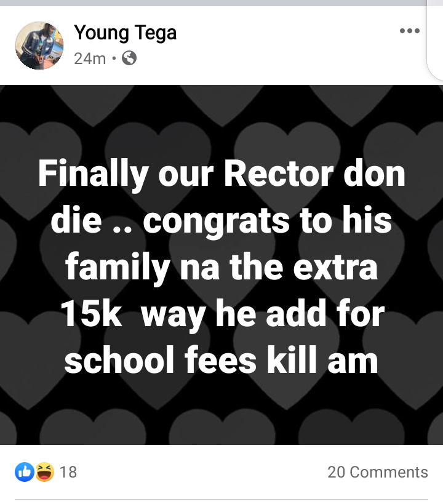This screenshot has width=443, height=504.
Task: Click the globe public privacy icon
Action: click(x=129, y=58)
